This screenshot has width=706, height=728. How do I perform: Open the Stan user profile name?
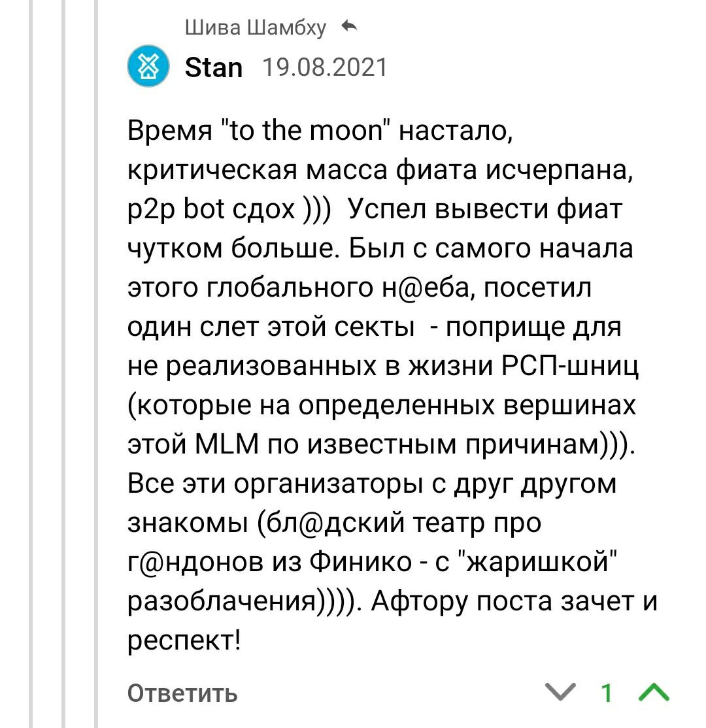pos(214,67)
